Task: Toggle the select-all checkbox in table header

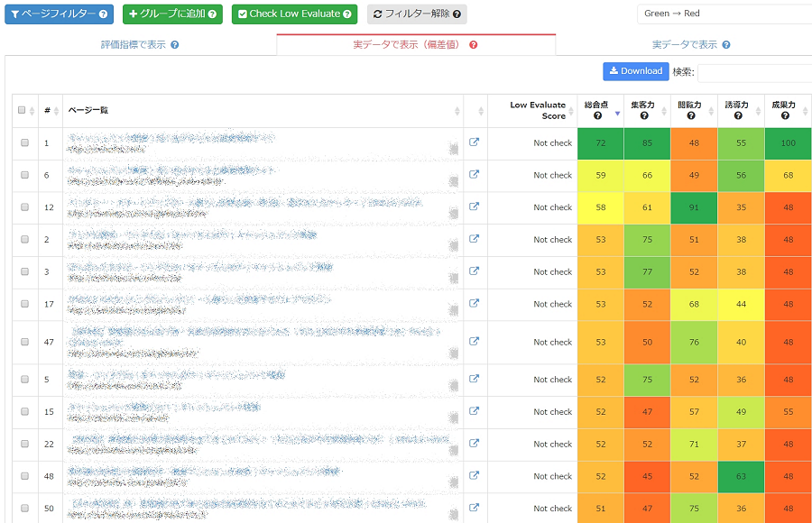Action: (x=23, y=110)
